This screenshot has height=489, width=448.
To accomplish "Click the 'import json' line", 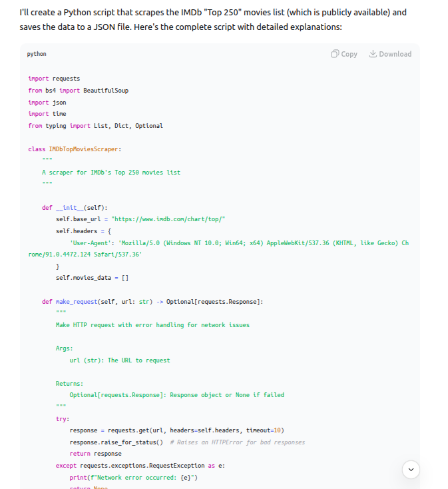I will point(47,103).
